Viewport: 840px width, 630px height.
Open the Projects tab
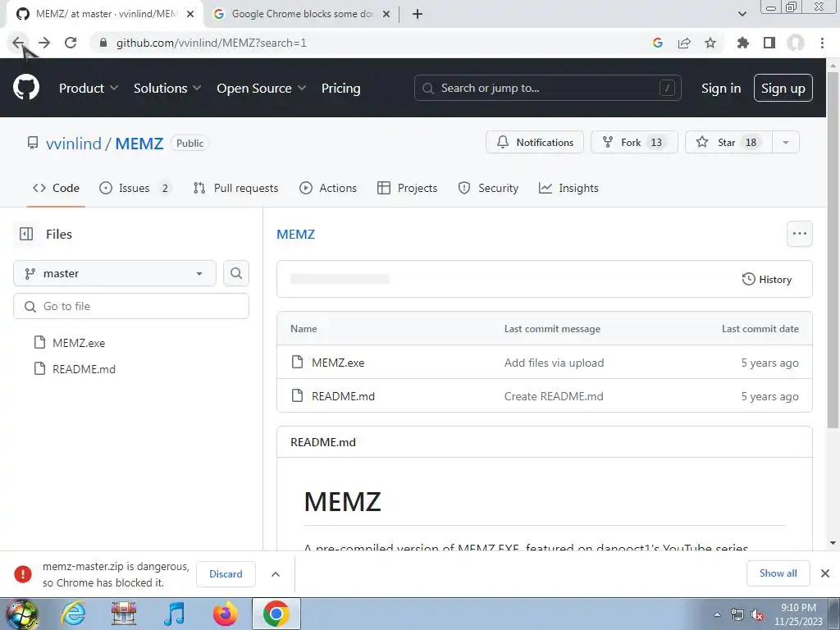pyautogui.click(x=407, y=188)
